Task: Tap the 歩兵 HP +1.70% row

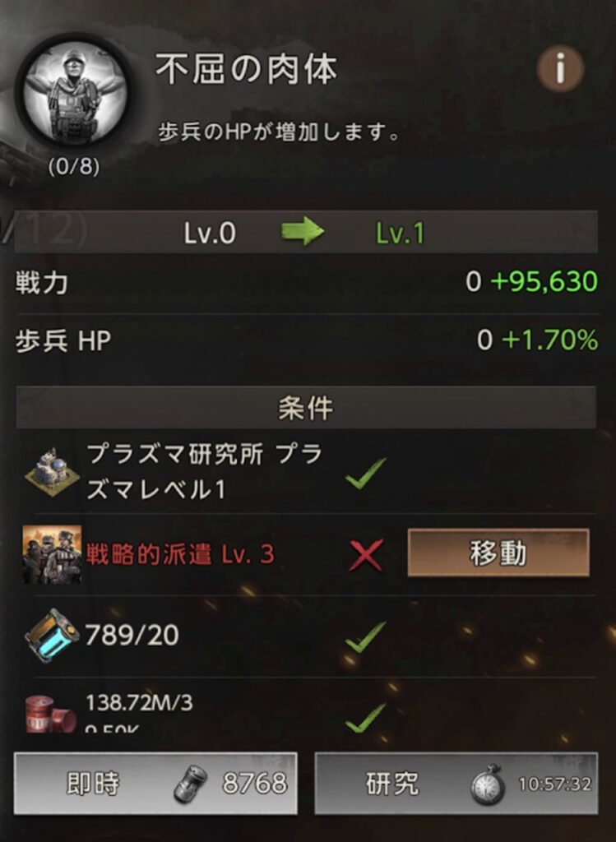Action: (x=307, y=340)
